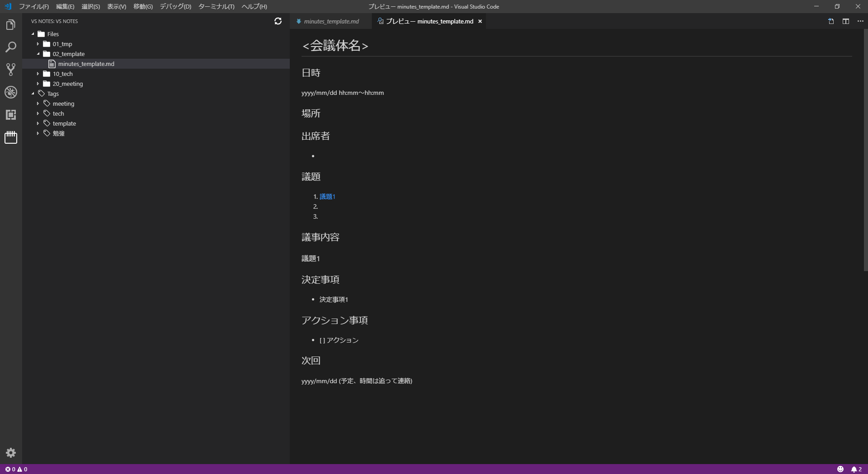868x474 pixels.
Task: Open the Search view in activity bar
Action: pyautogui.click(x=11, y=47)
